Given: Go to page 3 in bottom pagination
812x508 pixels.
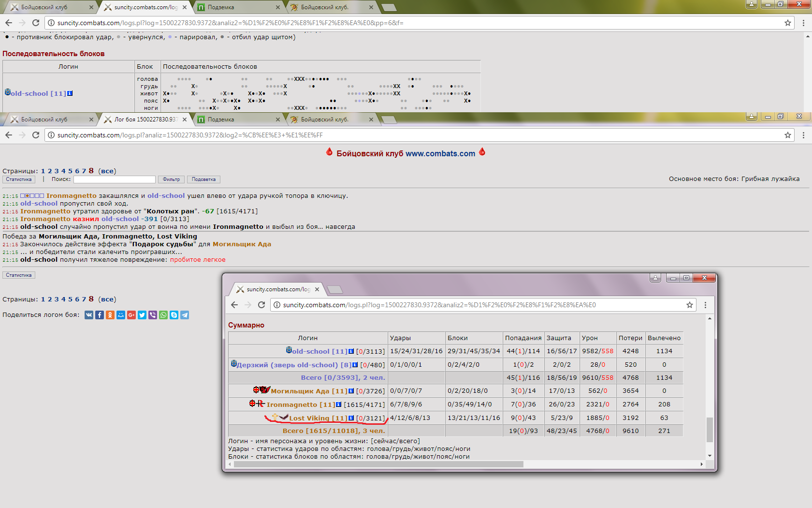Looking at the screenshot, I should click(x=57, y=299).
